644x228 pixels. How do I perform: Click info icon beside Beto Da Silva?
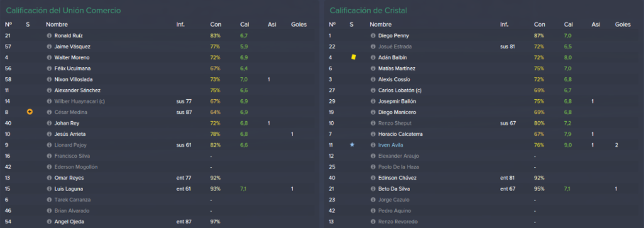(373, 188)
